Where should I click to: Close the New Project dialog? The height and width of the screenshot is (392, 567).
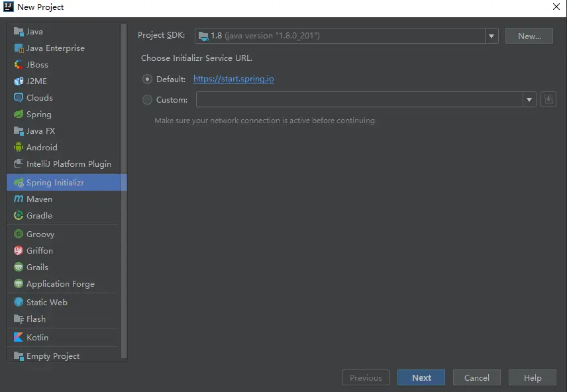tap(556, 7)
